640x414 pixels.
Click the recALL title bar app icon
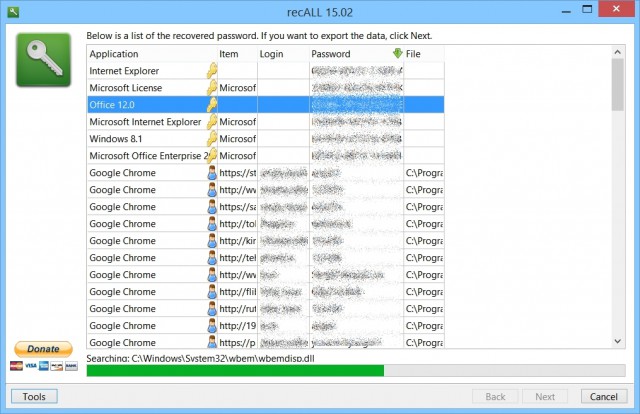(x=13, y=11)
